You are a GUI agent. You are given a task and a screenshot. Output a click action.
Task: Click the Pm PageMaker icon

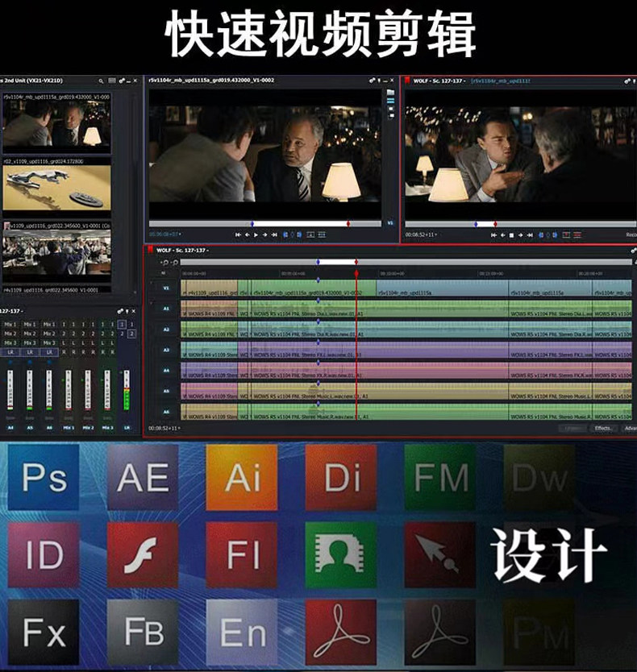(x=539, y=633)
